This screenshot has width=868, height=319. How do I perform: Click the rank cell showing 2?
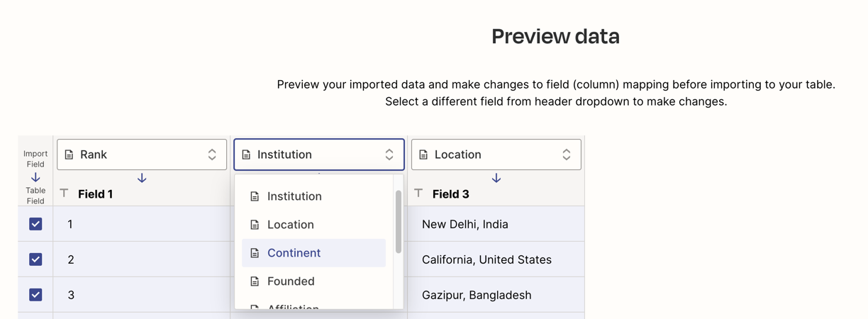click(142, 259)
